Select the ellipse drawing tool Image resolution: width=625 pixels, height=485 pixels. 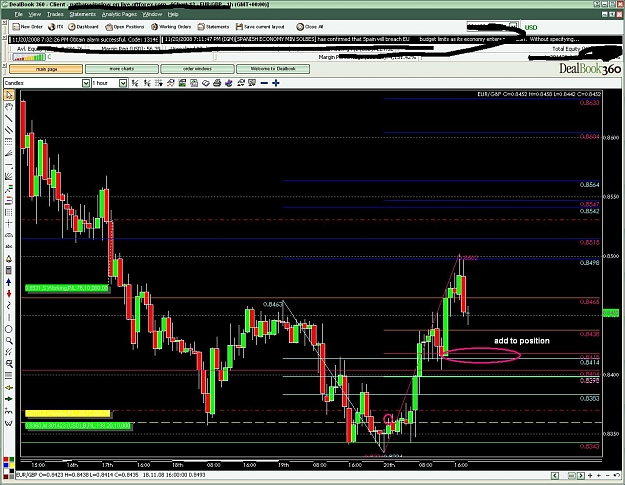pyautogui.click(x=9, y=329)
